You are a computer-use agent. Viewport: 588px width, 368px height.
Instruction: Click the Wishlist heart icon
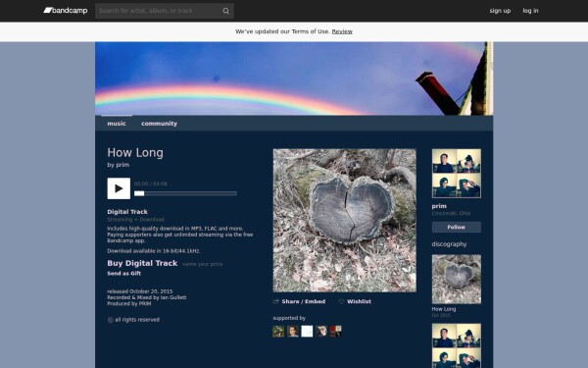pos(341,301)
